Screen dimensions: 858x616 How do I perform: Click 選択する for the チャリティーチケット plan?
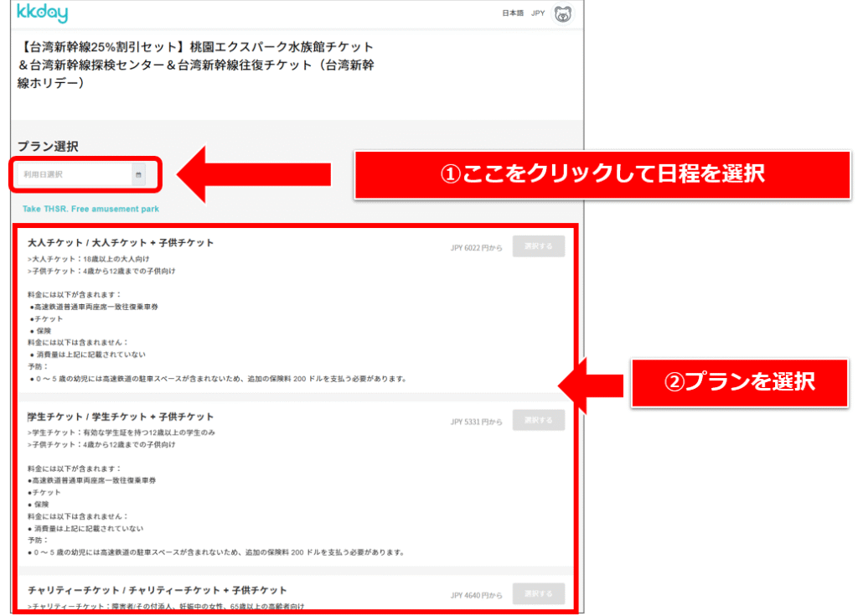(539, 593)
